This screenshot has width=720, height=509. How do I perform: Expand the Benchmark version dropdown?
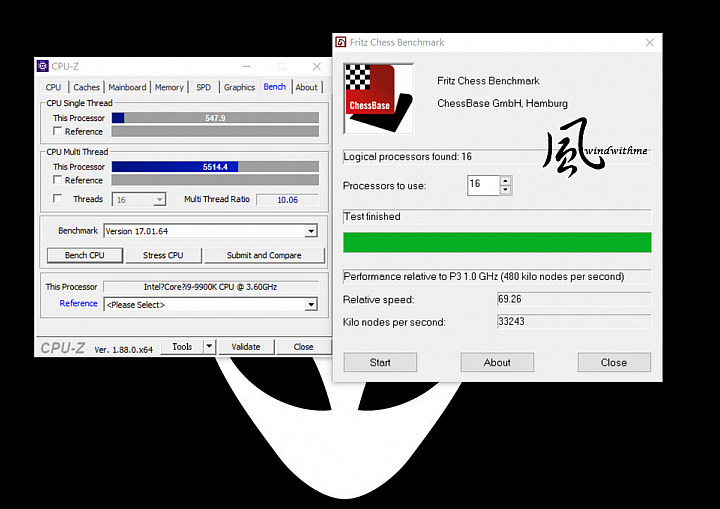tap(311, 231)
